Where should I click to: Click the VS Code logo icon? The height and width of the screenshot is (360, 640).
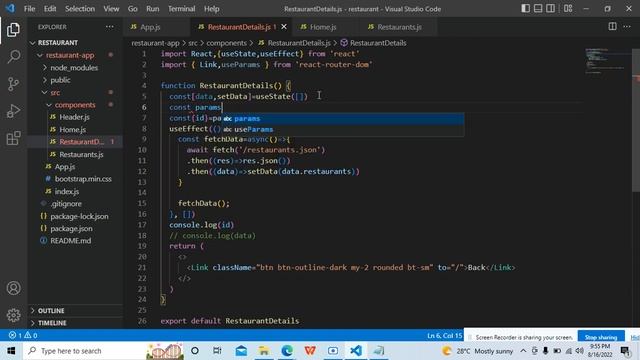click(x=10, y=8)
